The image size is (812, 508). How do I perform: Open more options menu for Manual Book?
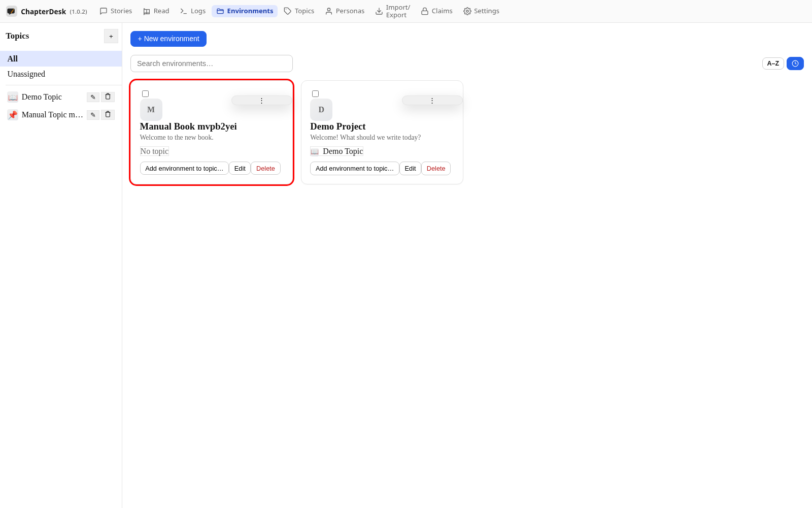tap(262, 101)
